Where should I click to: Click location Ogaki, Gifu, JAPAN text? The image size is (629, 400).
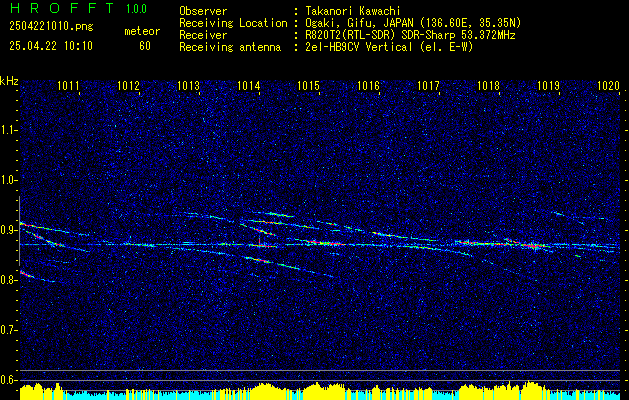coord(413,23)
